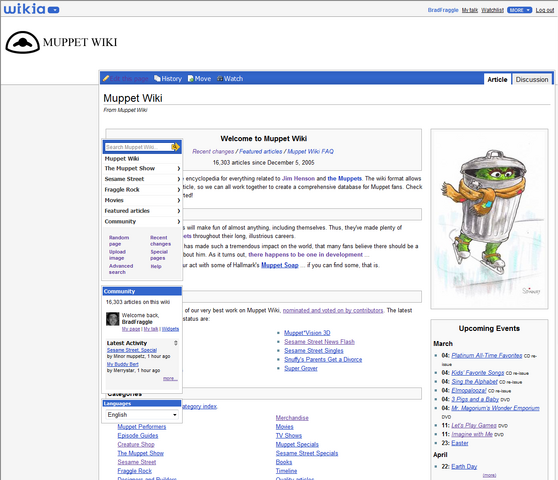Click the Move page toolbar item
The image size is (558, 480).
[199, 79]
